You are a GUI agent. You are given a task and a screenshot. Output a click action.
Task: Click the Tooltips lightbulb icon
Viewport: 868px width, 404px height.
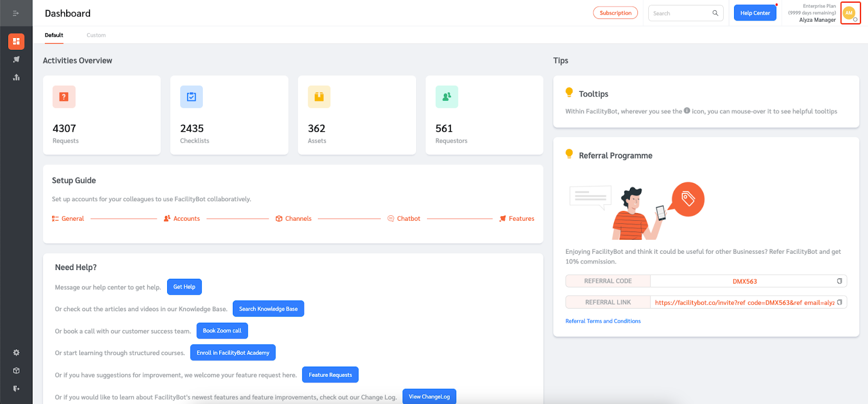click(x=569, y=92)
